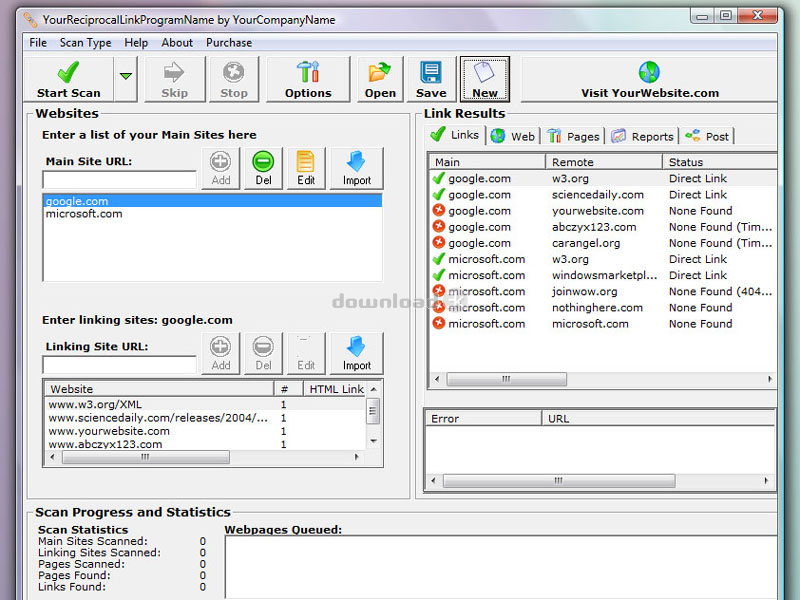This screenshot has width=800, height=600.
Task: Click Edit for the Main Site list
Action: (x=305, y=168)
